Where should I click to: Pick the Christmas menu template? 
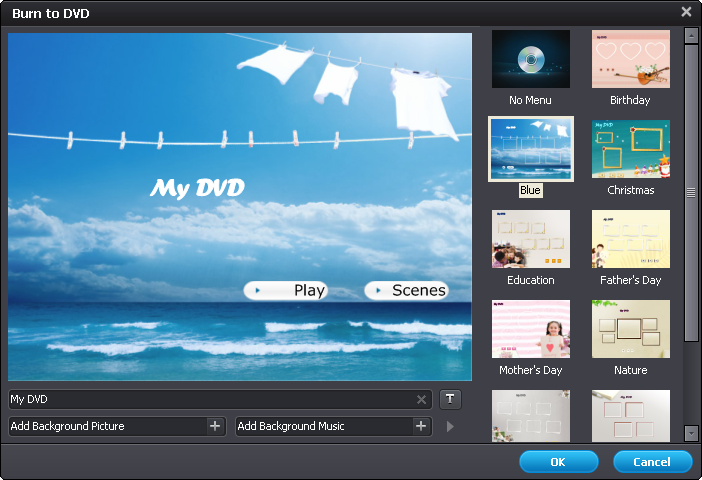[630, 149]
